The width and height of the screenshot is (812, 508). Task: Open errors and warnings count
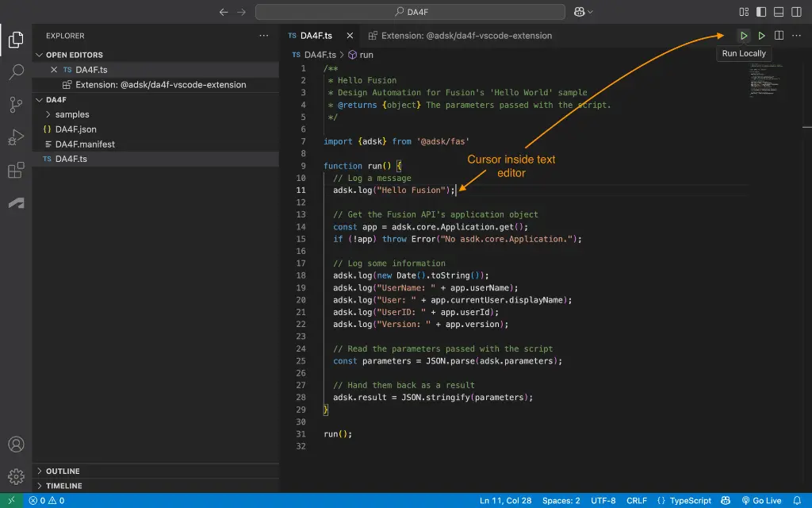[47, 501]
